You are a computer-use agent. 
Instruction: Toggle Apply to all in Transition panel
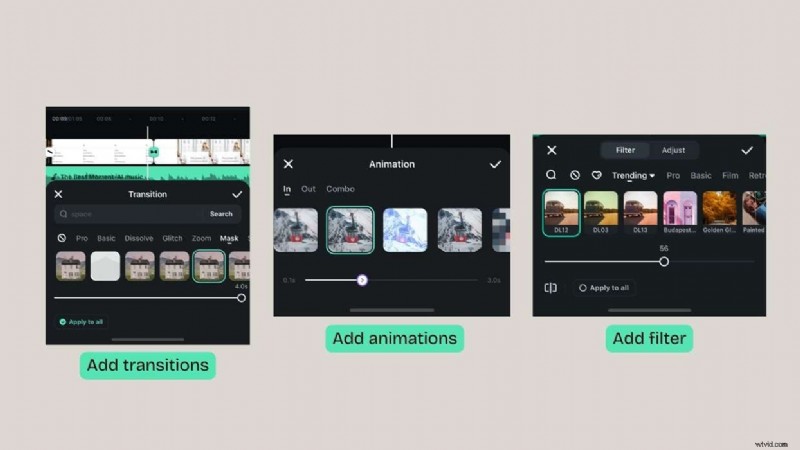pos(82,322)
